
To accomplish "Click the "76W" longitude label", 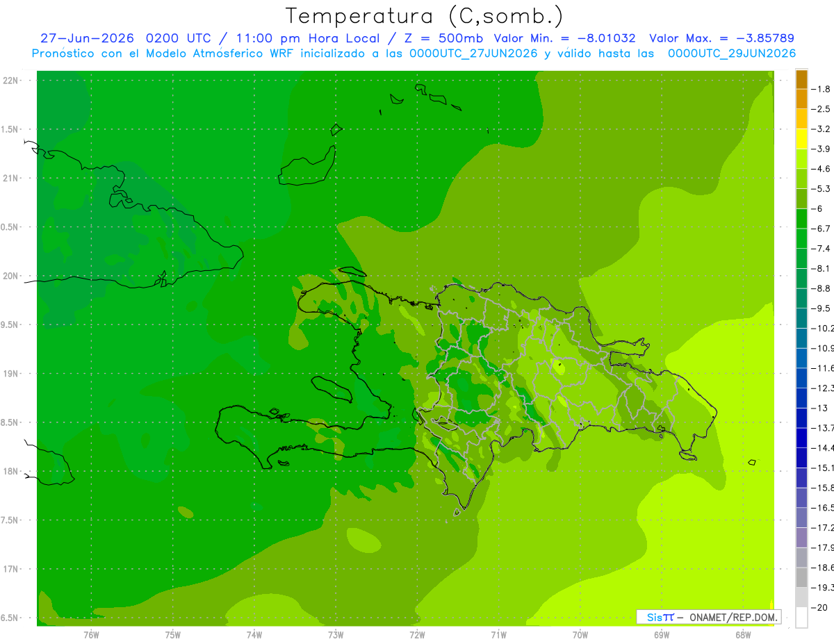I will point(91,634).
